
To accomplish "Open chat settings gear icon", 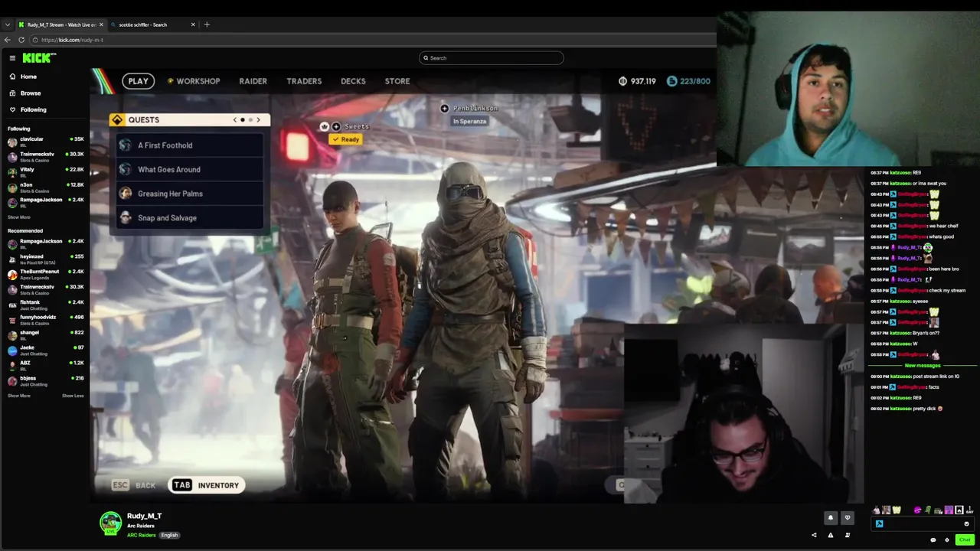I will click(947, 540).
